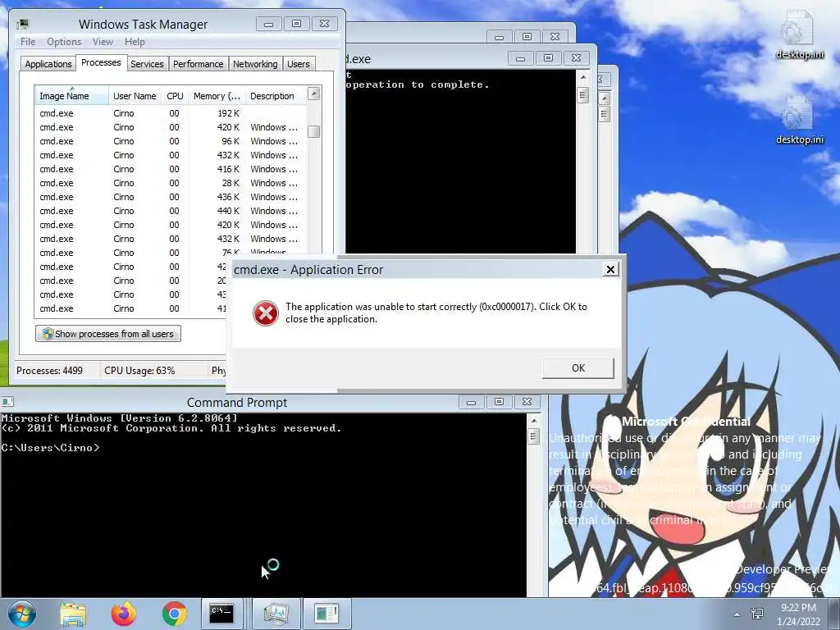Open File Explorer from the taskbar
The image size is (840, 630).
pos(73,614)
